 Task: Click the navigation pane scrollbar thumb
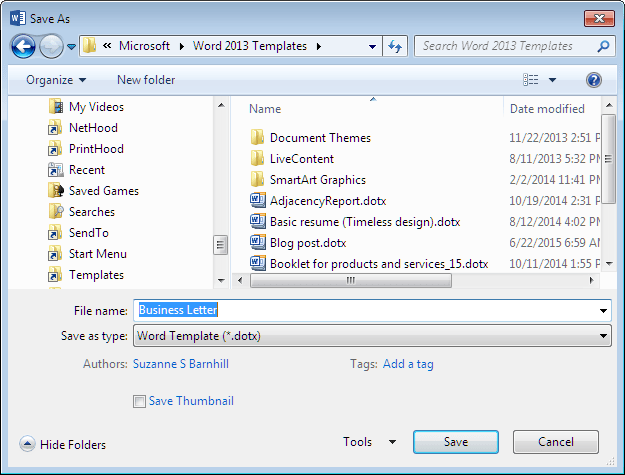coord(221,244)
